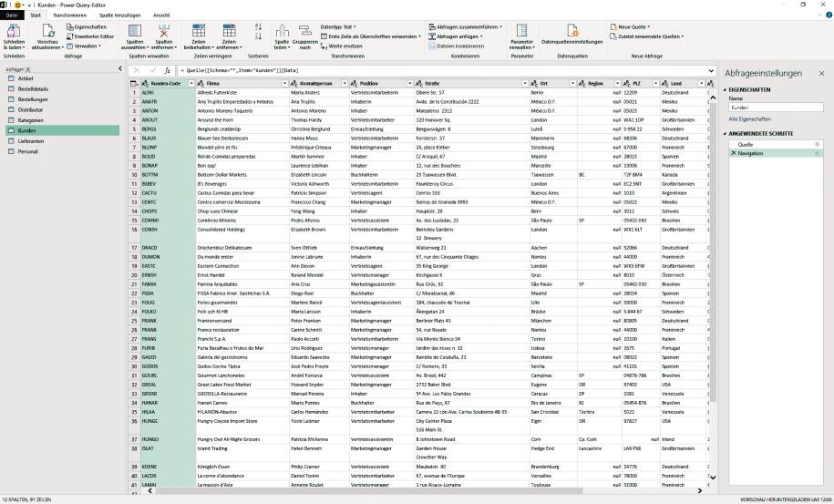Viewport: 834px width, 504px height.
Task: Open table menu icon at grid corner
Action: click(134, 84)
